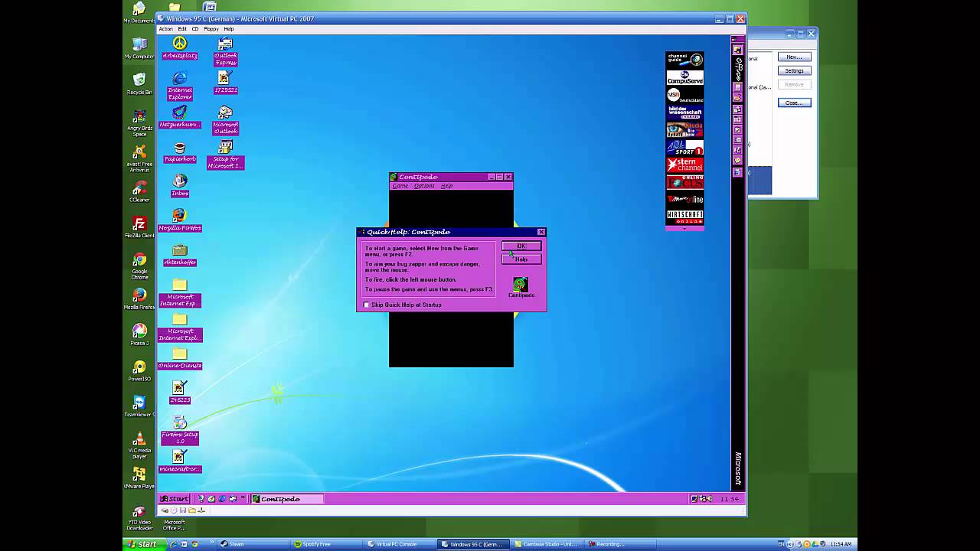Viewport: 980px width, 551px height.
Task: Open the stern channel button
Action: click(x=684, y=165)
